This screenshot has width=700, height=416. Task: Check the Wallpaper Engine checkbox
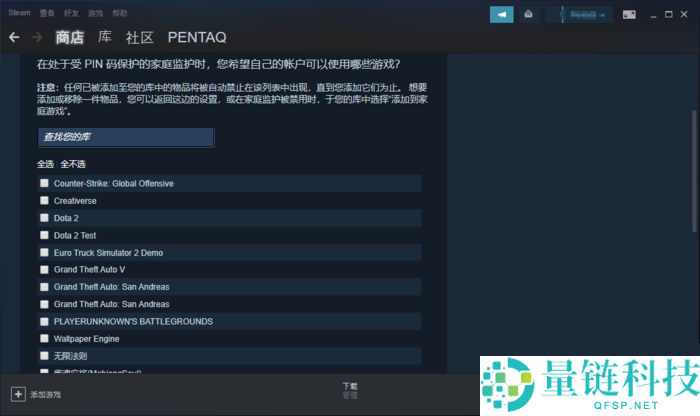coord(44,339)
